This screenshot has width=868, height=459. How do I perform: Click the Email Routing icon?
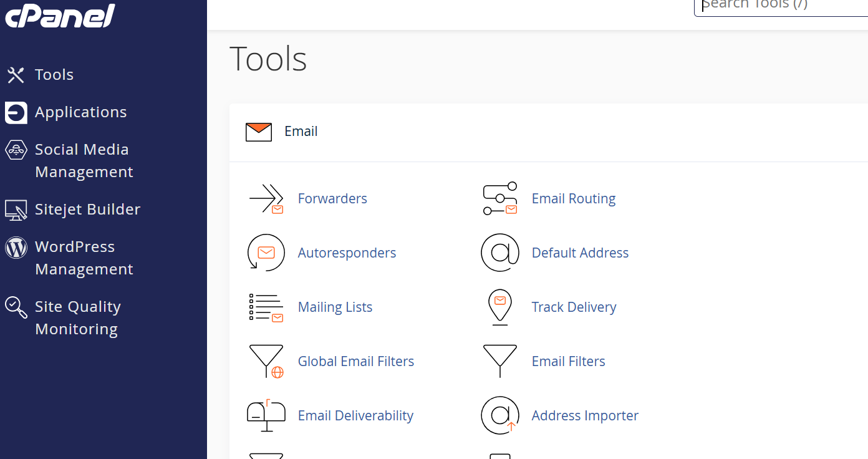pyautogui.click(x=500, y=199)
